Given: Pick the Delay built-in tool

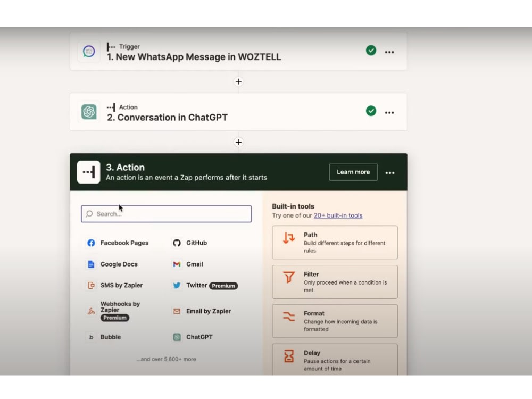Looking at the screenshot, I should click(x=335, y=360).
